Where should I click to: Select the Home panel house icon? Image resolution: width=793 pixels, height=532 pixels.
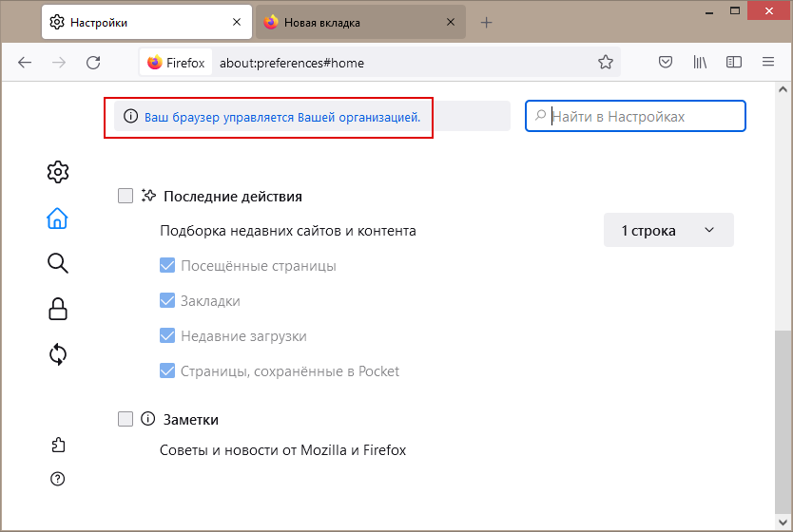pos(57,218)
